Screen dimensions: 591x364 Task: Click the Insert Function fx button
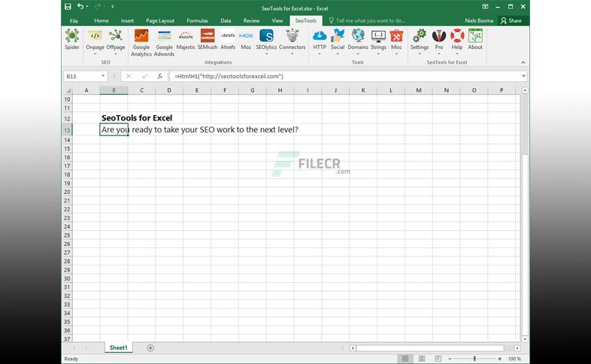160,76
